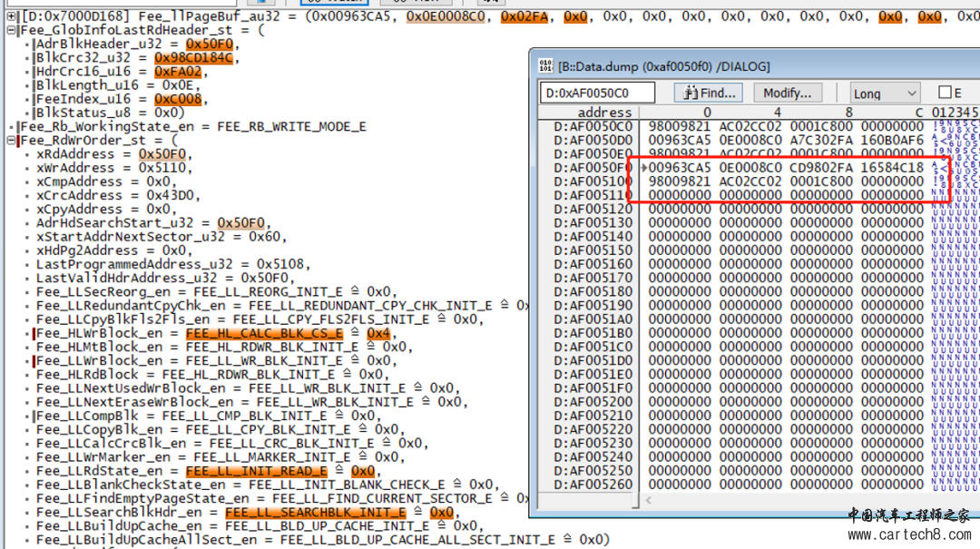Select the Fee_LLBlankCheckState_en row
This screenshot has width=980, height=549.
pyautogui.click(x=267, y=485)
